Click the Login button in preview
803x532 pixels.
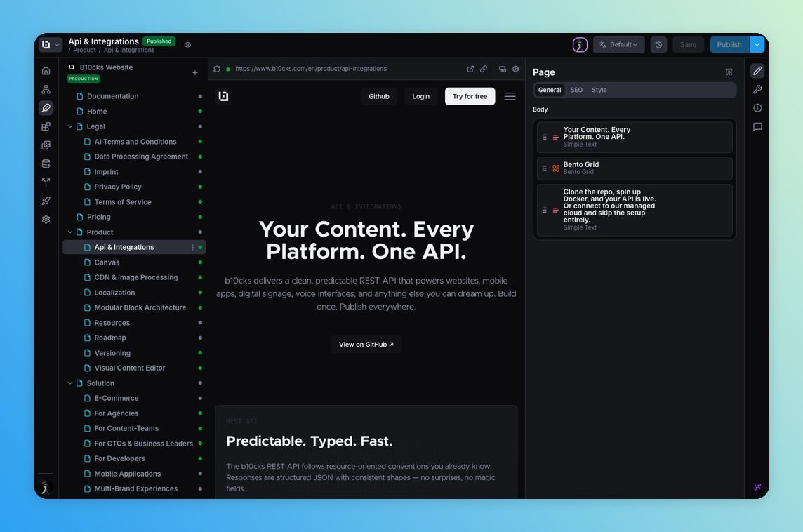[x=421, y=96]
